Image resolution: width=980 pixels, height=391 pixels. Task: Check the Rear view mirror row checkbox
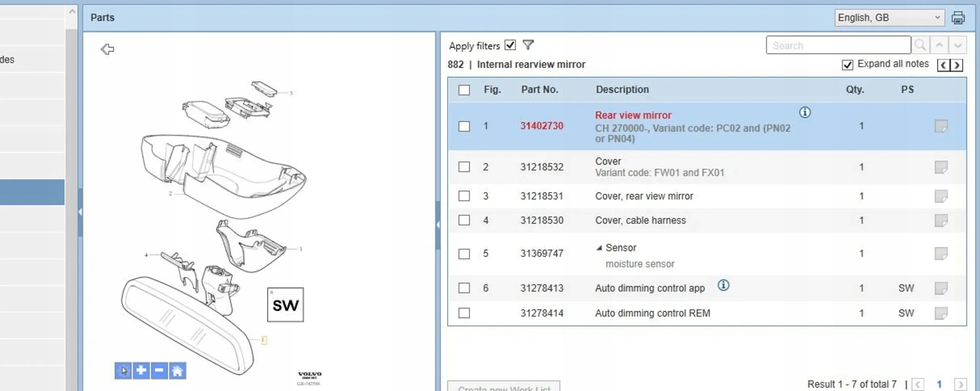[464, 126]
